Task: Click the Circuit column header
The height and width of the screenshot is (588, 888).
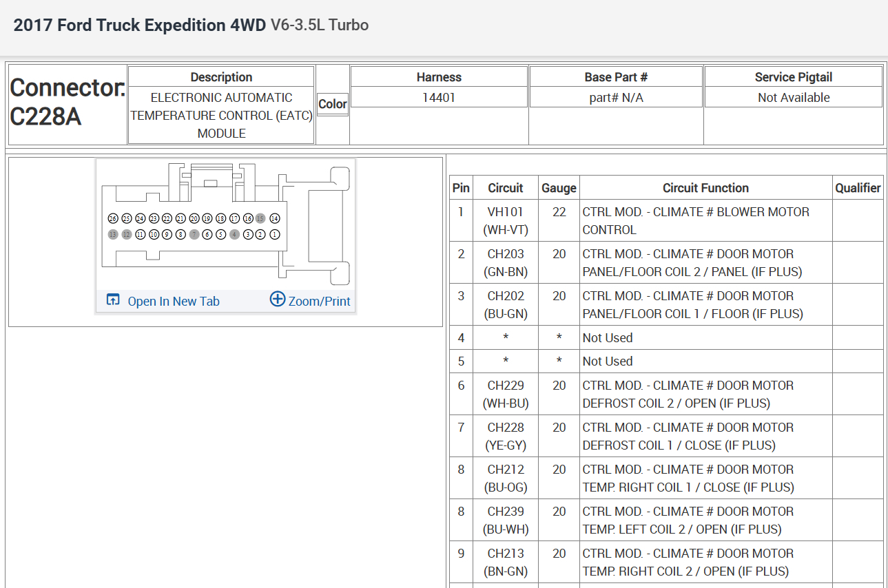Action: point(506,188)
